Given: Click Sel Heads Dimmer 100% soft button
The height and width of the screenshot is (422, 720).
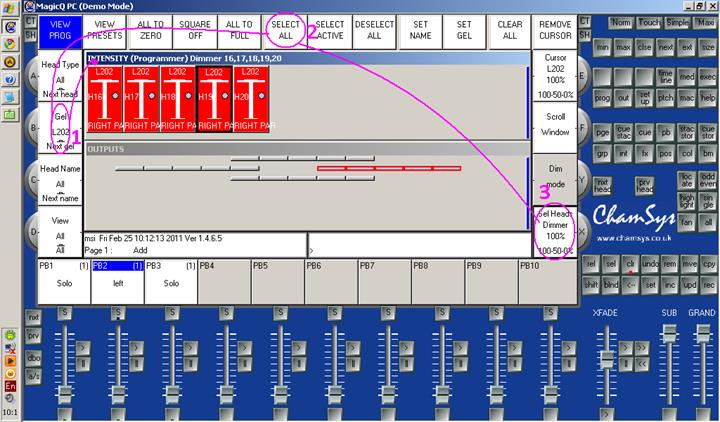Looking at the screenshot, I should tap(555, 232).
